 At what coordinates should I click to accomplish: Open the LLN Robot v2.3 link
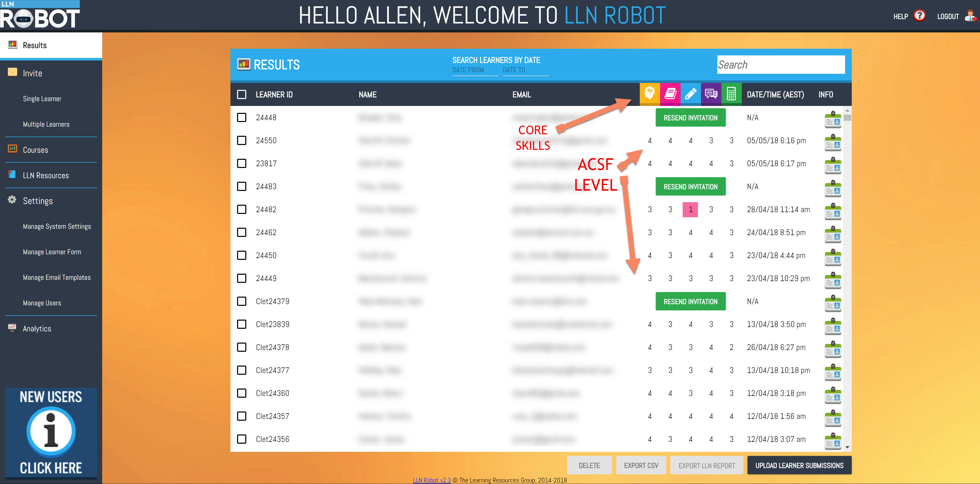click(432, 480)
